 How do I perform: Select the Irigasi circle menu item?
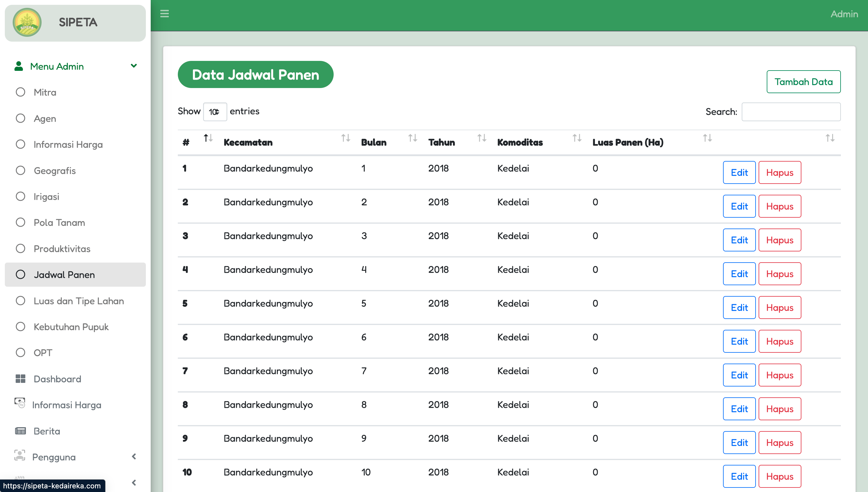click(20, 196)
